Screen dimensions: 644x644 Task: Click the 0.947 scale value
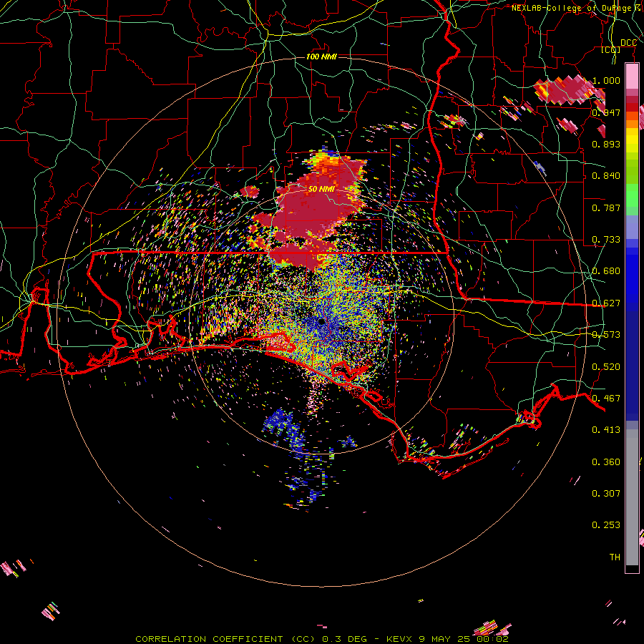pyautogui.click(x=606, y=112)
